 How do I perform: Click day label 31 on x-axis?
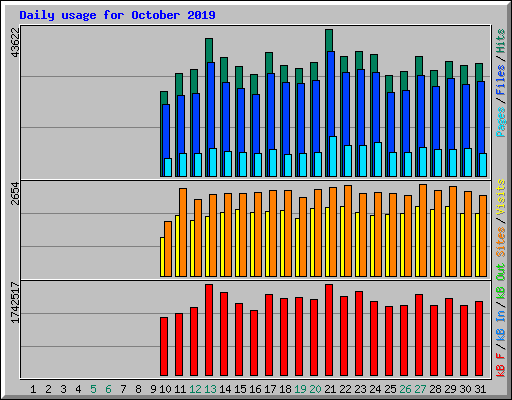[x=480, y=389]
